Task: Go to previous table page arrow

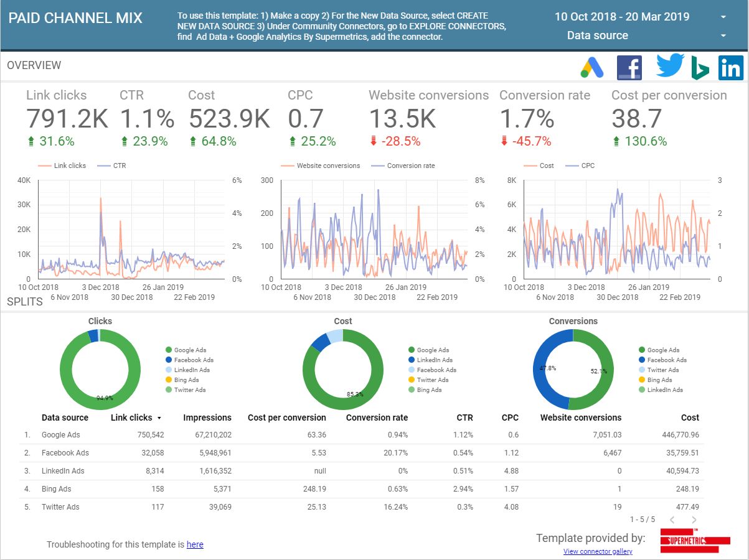Action: click(672, 520)
